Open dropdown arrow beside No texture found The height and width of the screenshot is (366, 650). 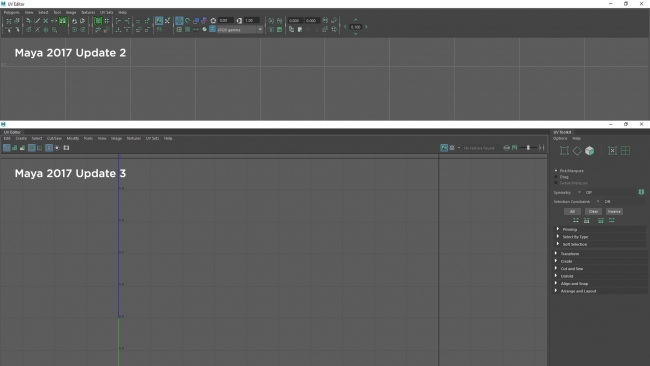click(458, 148)
